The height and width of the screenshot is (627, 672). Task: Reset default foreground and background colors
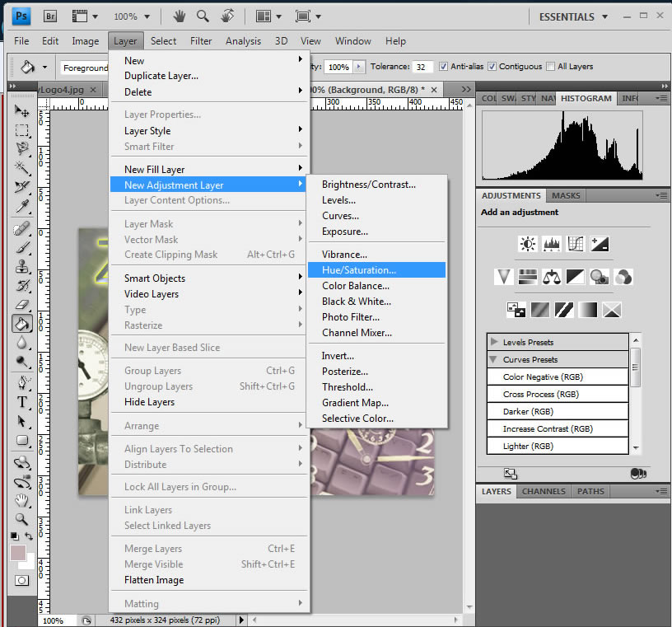click(15, 536)
